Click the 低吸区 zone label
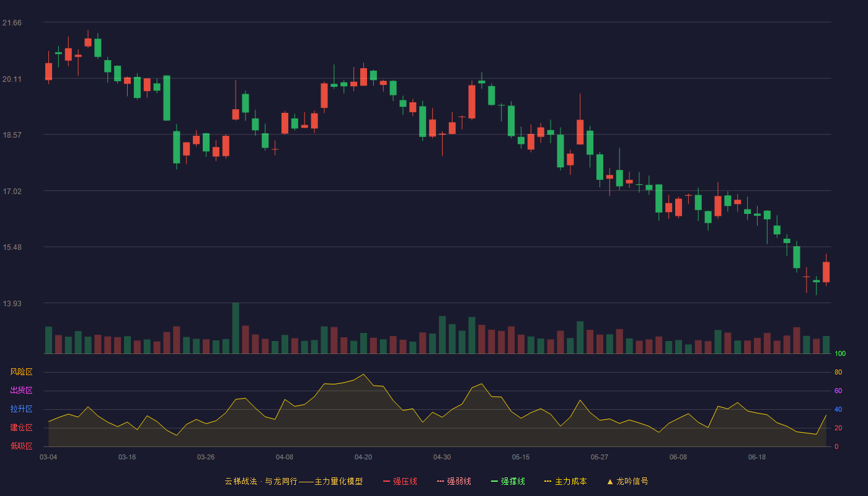Viewport: 868px width, 496px height. (21, 446)
